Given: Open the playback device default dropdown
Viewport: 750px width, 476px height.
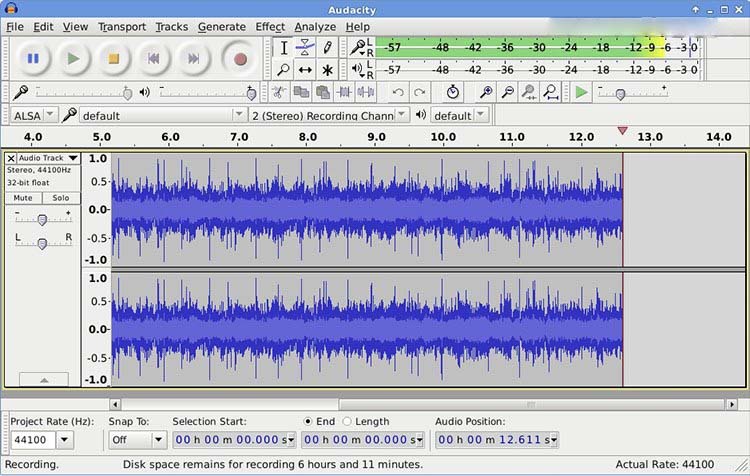Looking at the screenshot, I should click(x=459, y=115).
